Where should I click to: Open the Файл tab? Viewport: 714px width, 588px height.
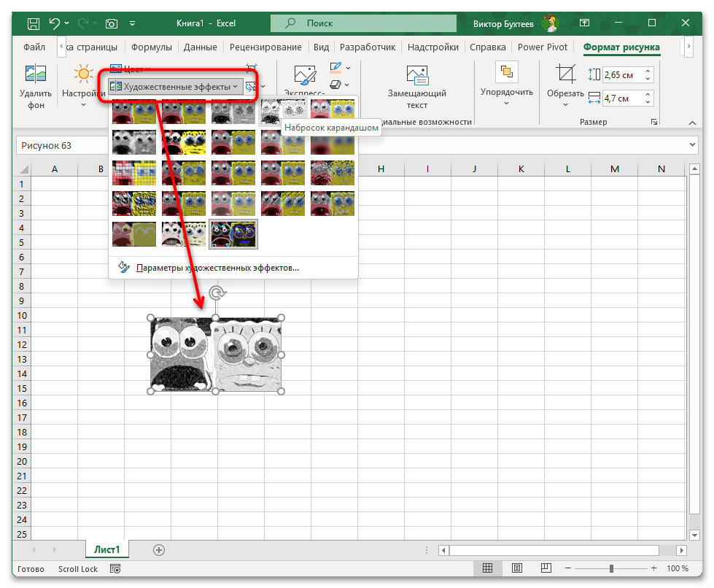(x=34, y=47)
